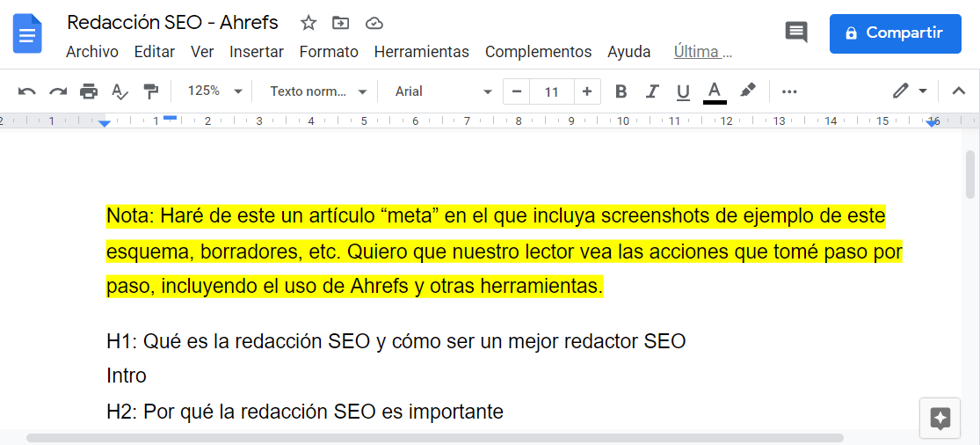Check the cloud save status icon
The width and height of the screenshot is (980, 445).
click(374, 23)
